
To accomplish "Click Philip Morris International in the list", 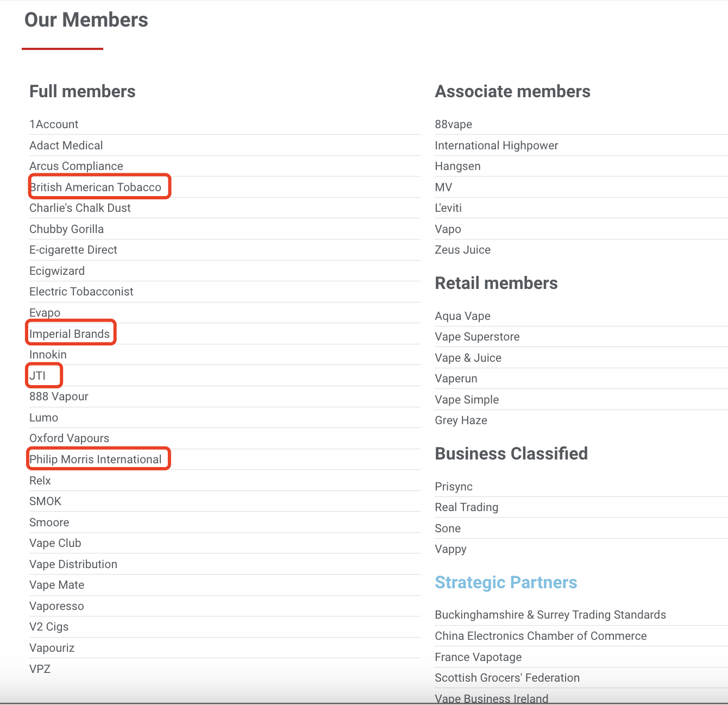I will tap(96, 459).
